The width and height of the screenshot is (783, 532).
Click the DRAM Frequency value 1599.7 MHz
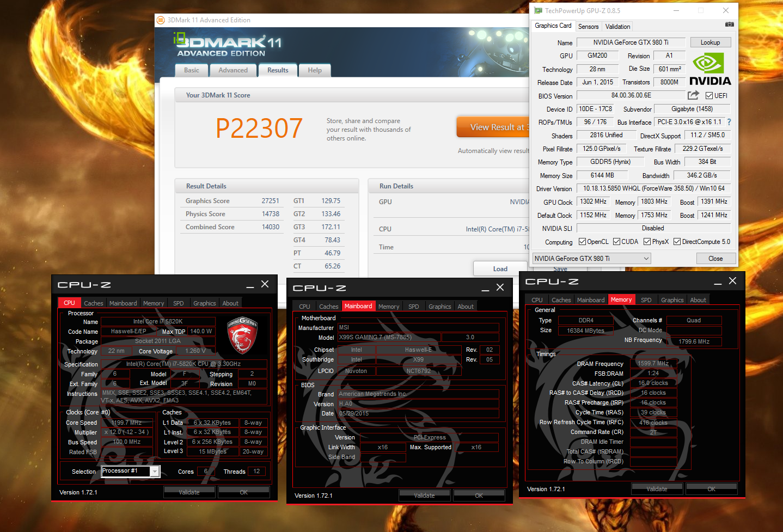pyautogui.click(x=653, y=363)
